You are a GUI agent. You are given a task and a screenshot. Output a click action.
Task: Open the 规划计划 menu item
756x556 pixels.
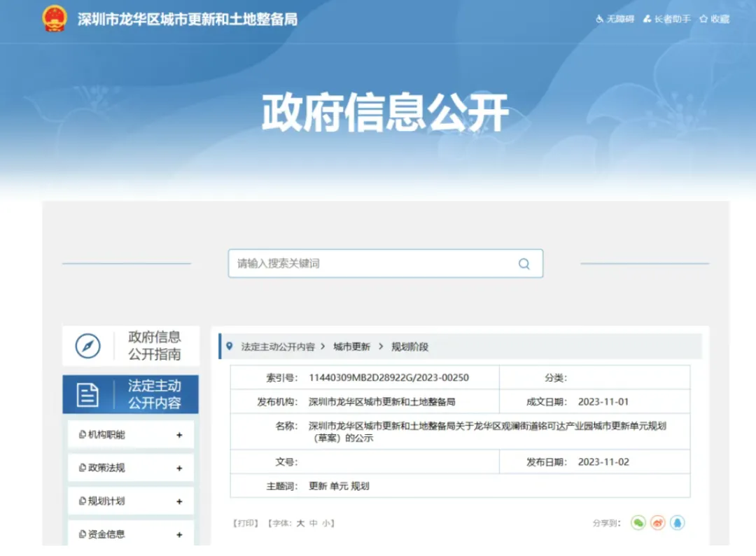click(x=131, y=501)
